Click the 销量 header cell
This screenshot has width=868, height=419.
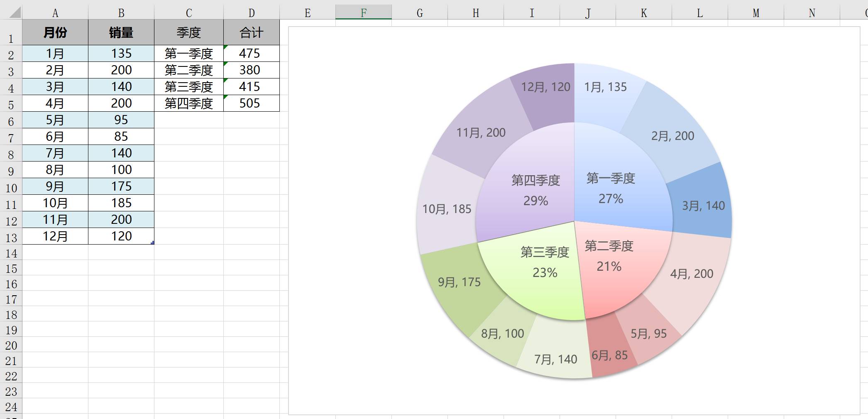coord(121,32)
